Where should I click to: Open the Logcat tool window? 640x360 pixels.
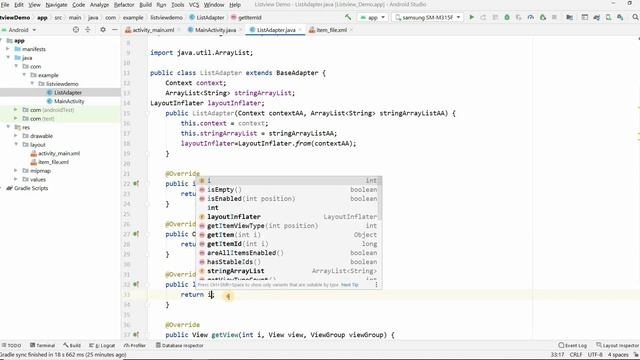102,345
